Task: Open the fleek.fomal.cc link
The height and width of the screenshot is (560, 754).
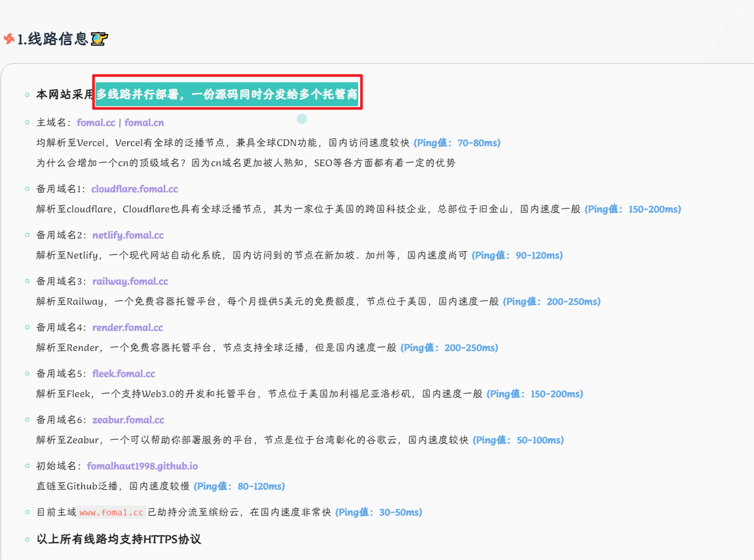Action: coord(124,374)
